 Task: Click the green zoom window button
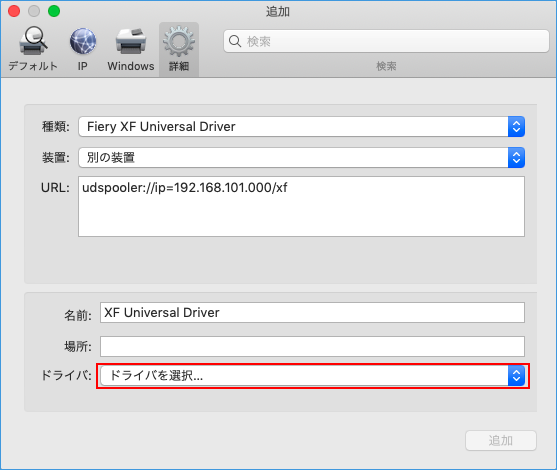coord(54,11)
